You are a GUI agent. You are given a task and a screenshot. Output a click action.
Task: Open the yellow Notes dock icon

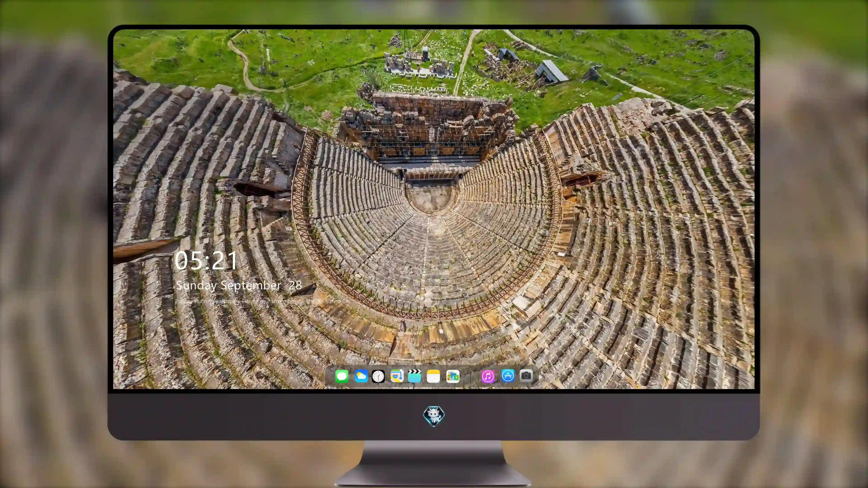coord(433,376)
